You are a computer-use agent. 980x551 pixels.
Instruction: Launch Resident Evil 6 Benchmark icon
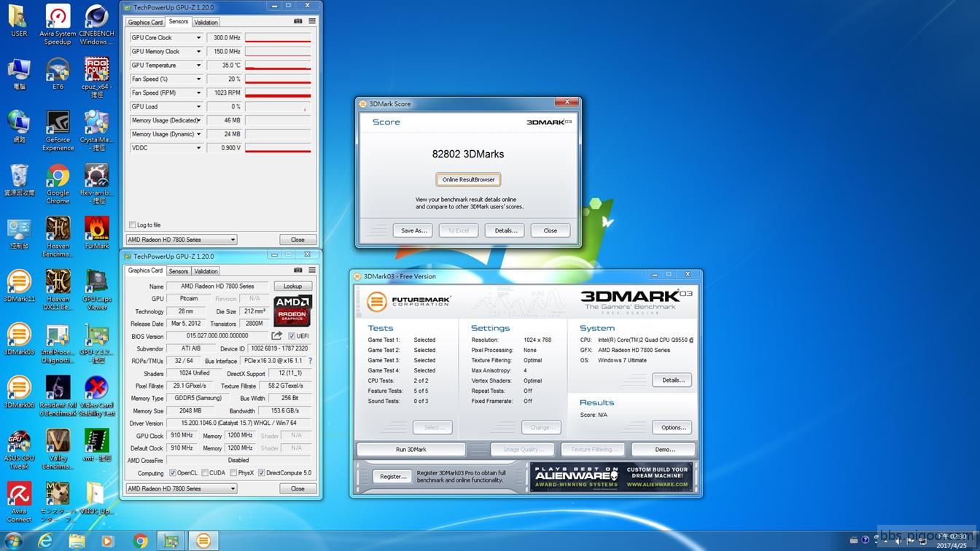[58, 396]
